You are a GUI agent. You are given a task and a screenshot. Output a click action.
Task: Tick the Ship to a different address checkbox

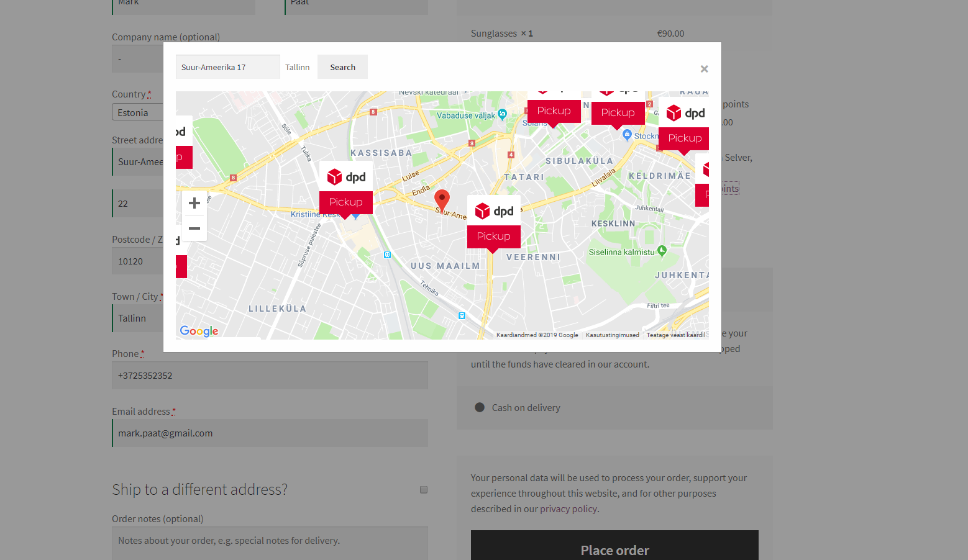[x=424, y=490]
